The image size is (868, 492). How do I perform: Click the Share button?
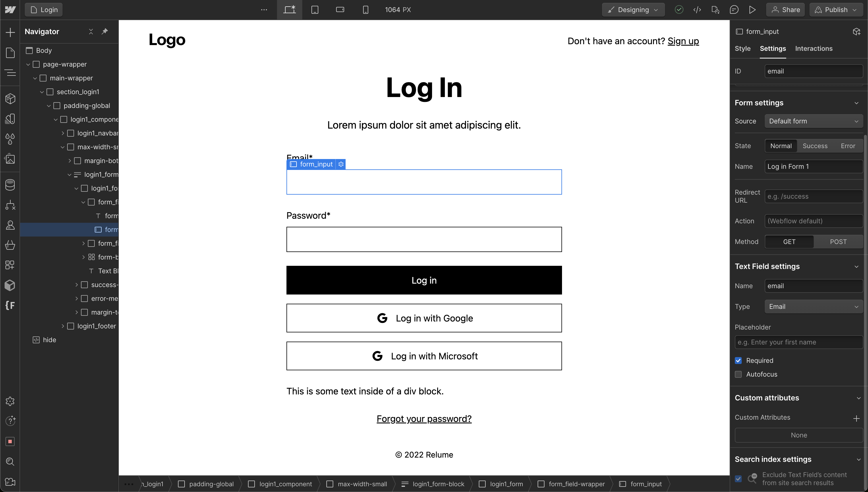coord(786,10)
